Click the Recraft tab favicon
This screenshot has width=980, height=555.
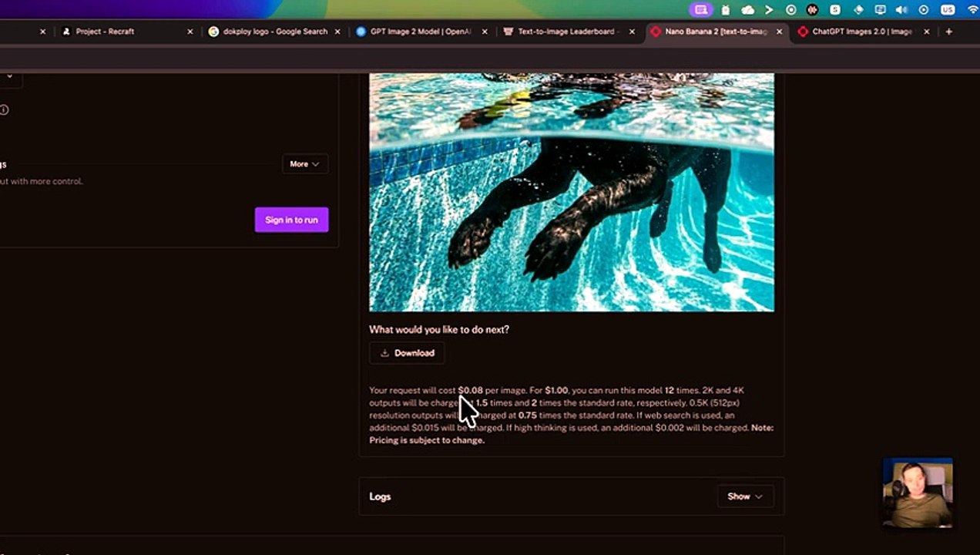coord(67,32)
